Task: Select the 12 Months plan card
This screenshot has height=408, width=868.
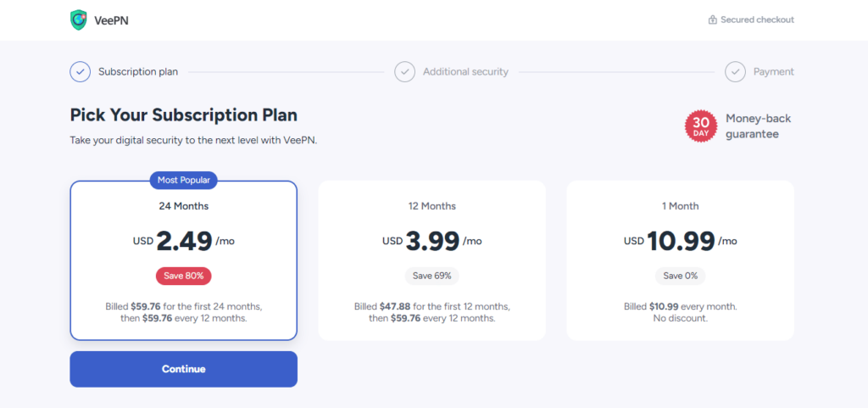Action: pos(431,260)
